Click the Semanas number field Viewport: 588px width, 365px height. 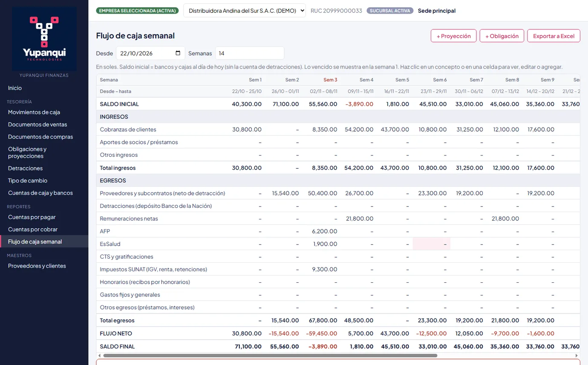pyautogui.click(x=250, y=53)
